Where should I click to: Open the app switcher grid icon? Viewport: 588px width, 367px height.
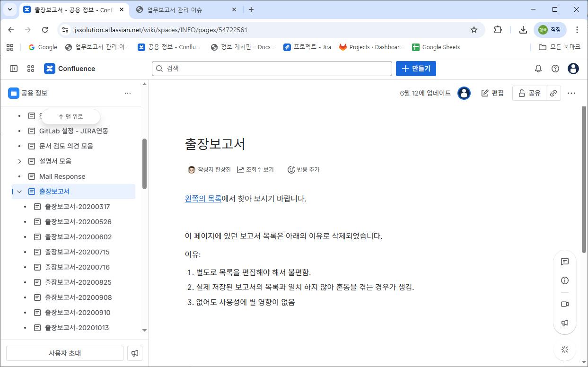coord(31,69)
